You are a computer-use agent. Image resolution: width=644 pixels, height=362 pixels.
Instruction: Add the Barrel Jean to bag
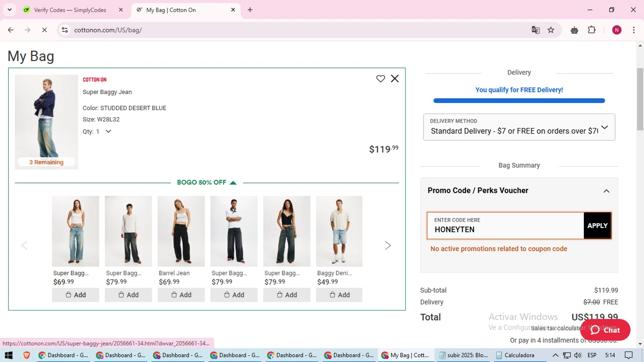point(181,295)
